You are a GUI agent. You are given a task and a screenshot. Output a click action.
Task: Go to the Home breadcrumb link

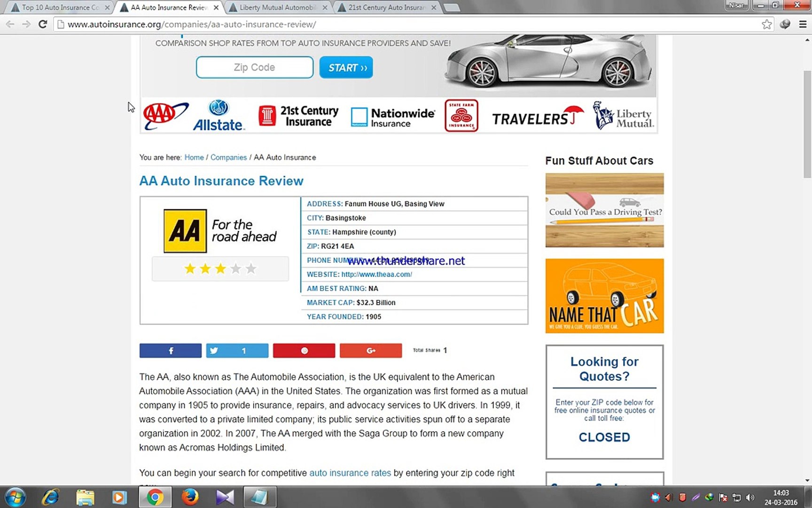click(194, 158)
